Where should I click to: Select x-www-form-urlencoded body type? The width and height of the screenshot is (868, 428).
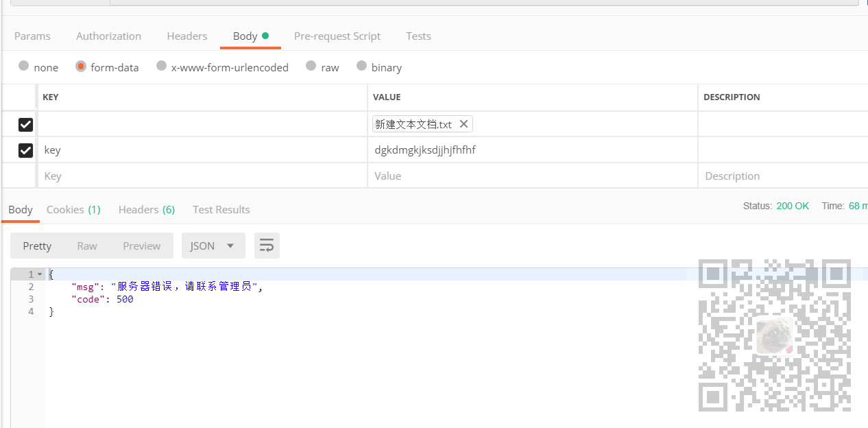tap(161, 67)
